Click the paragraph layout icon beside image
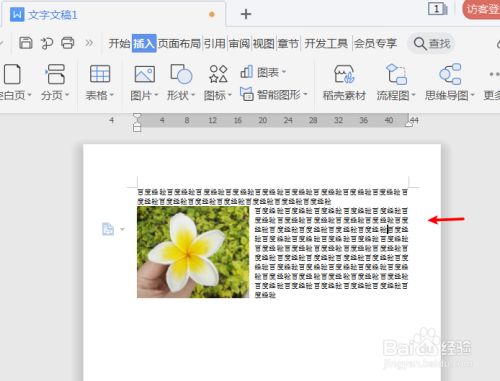The height and width of the screenshot is (381, 500). pyautogui.click(x=108, y=229)
